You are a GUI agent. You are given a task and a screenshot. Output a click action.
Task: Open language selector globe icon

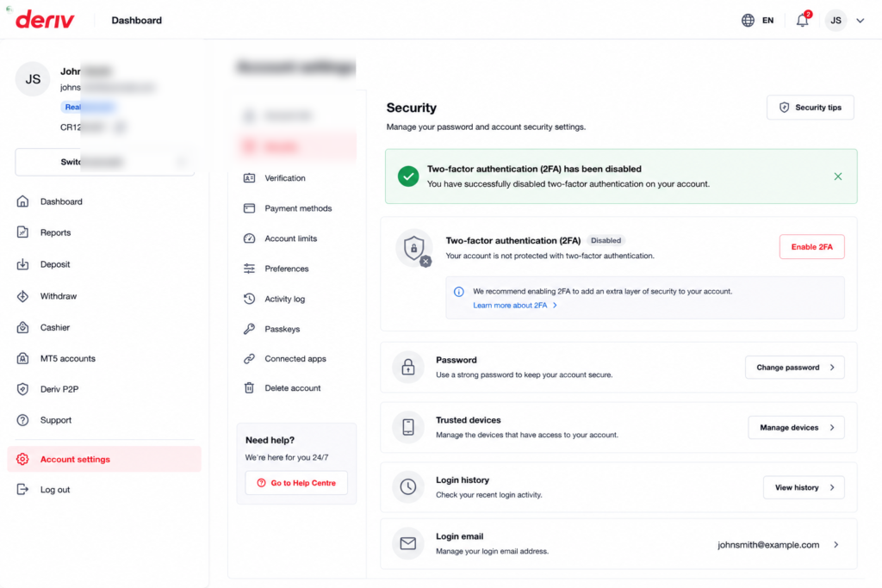[748, 21]
